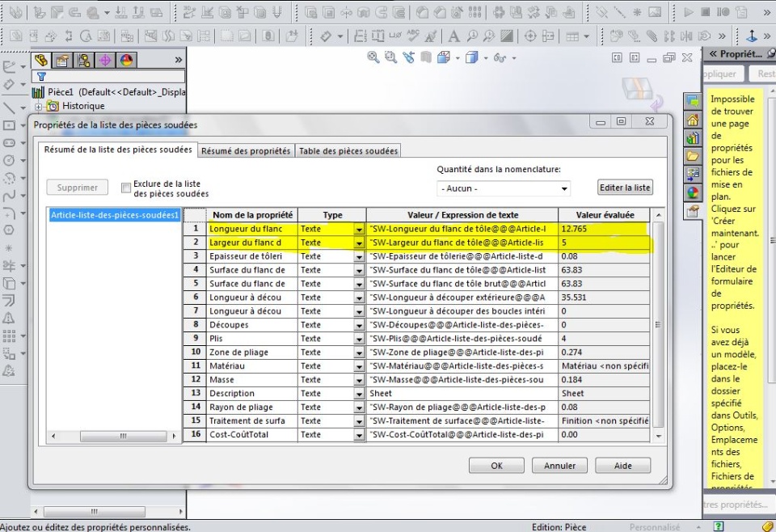Click the Description value cell containing Sheet
This screenshot has width=776, height=532.
(x=462, y=394)
